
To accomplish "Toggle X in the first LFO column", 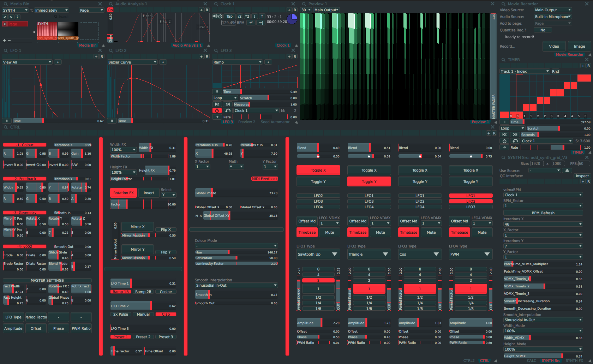I will 318,170.
